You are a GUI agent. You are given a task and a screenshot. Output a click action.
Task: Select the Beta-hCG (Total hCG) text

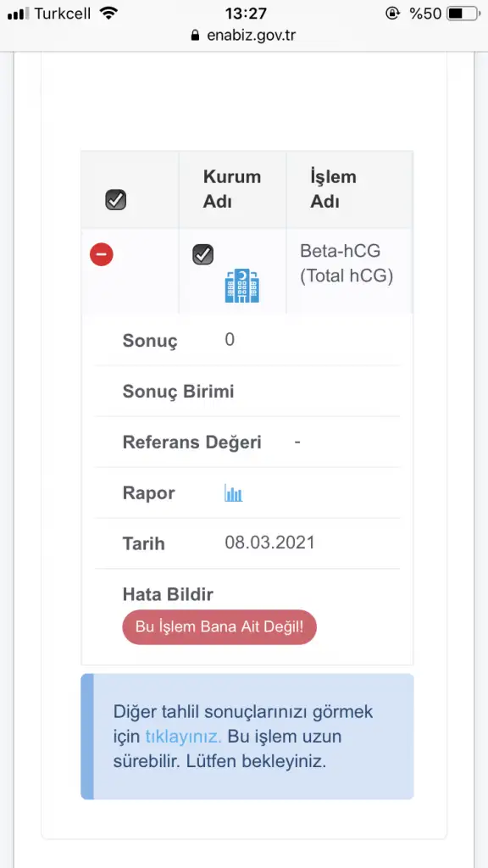point(347,264)
